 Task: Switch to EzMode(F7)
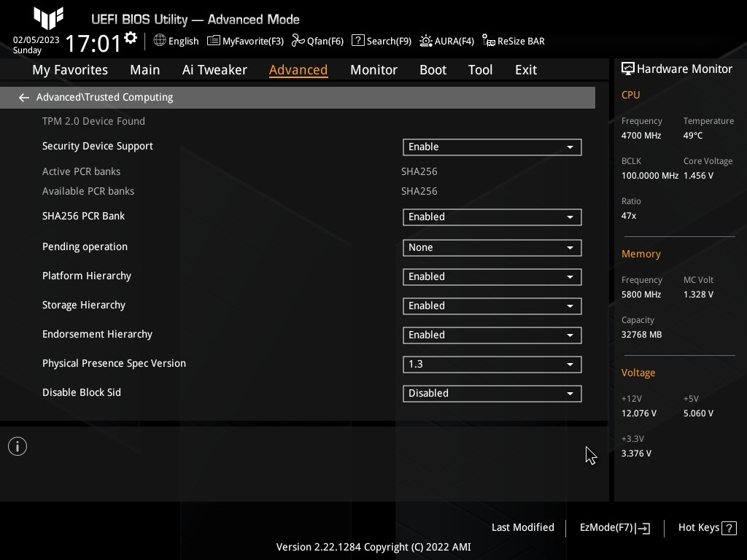614,528
